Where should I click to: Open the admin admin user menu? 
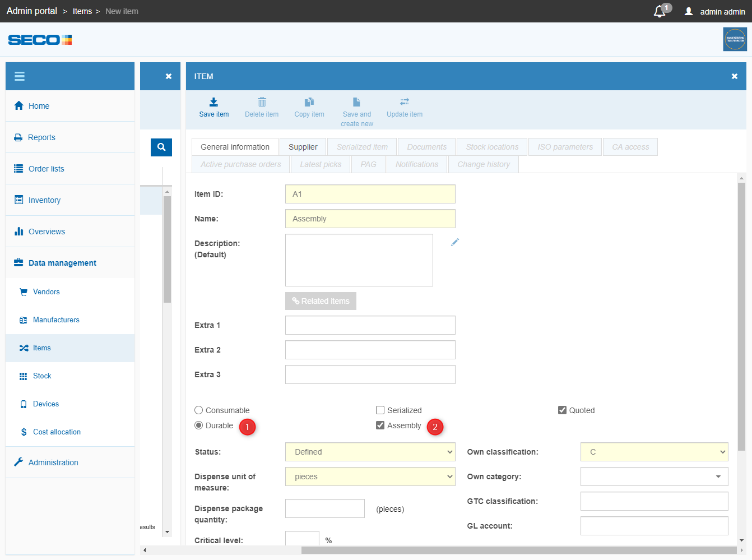pos(715,11)
